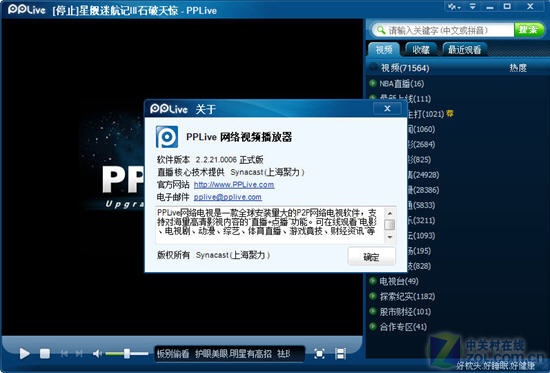Click the 版权所有 Synacast copyright text
Screen dimensions: 550x373
pyautogui.click(x=213, y=255)
